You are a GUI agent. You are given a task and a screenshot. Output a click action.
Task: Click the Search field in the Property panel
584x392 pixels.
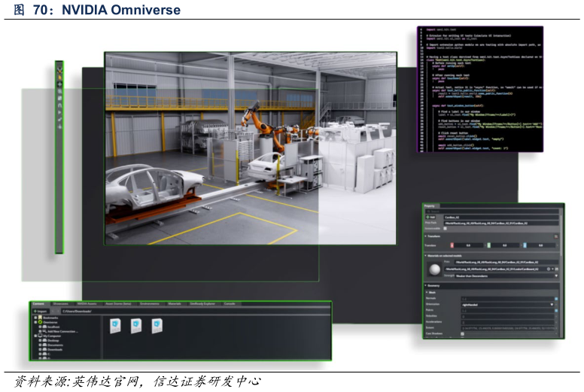(492, 211)
